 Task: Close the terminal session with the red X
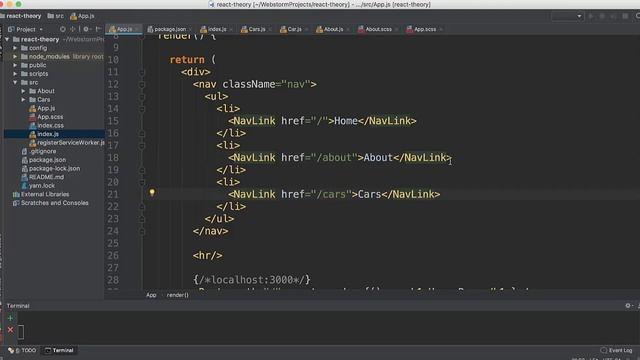click(x=10, y=330)
